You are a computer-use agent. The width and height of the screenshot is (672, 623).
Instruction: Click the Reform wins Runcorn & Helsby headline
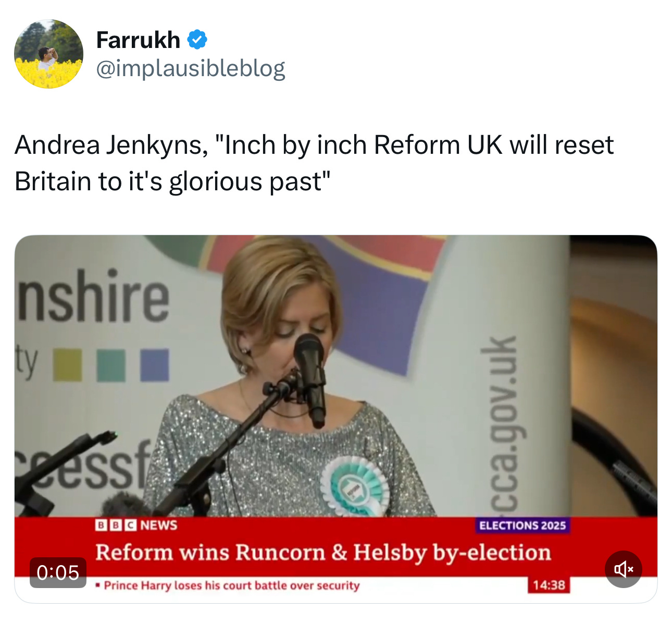[x=323, y=553]
